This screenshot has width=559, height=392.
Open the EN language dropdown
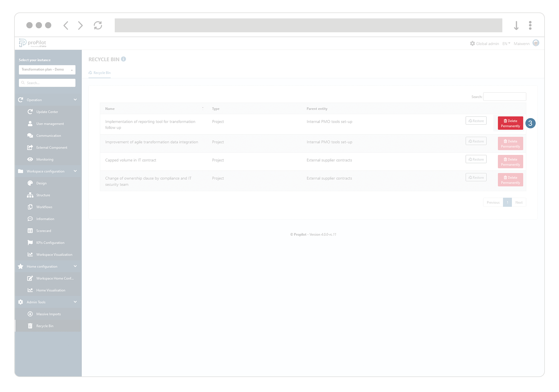[506, 44]
